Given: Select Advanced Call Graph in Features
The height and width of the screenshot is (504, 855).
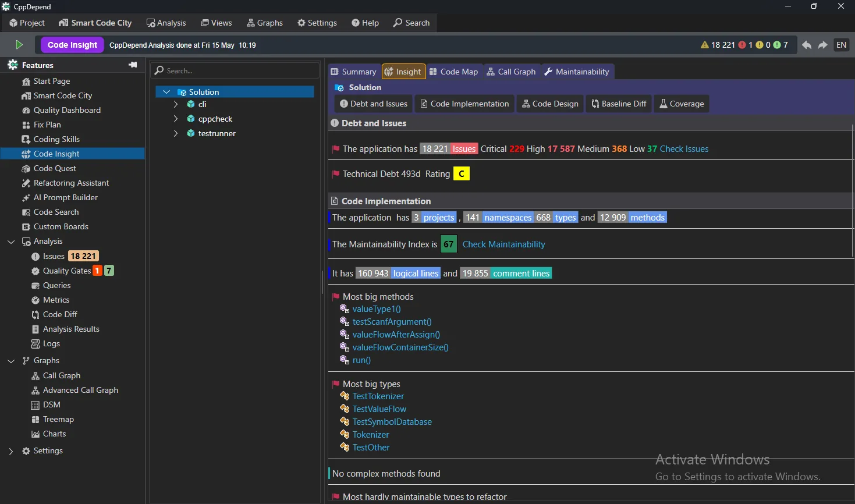Looking at the screenshot, I should pos(80,391).
